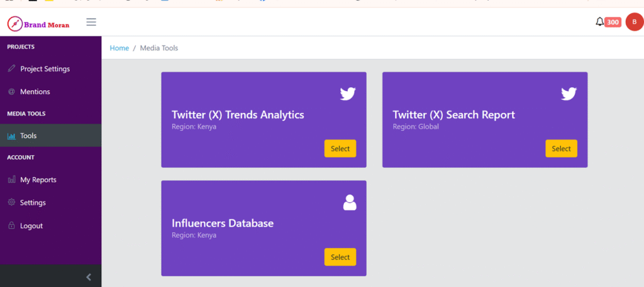Click the pencil icon beside Project Settings
The width and height of the screenshot is (644, 287).
click(x=11, y=68)
